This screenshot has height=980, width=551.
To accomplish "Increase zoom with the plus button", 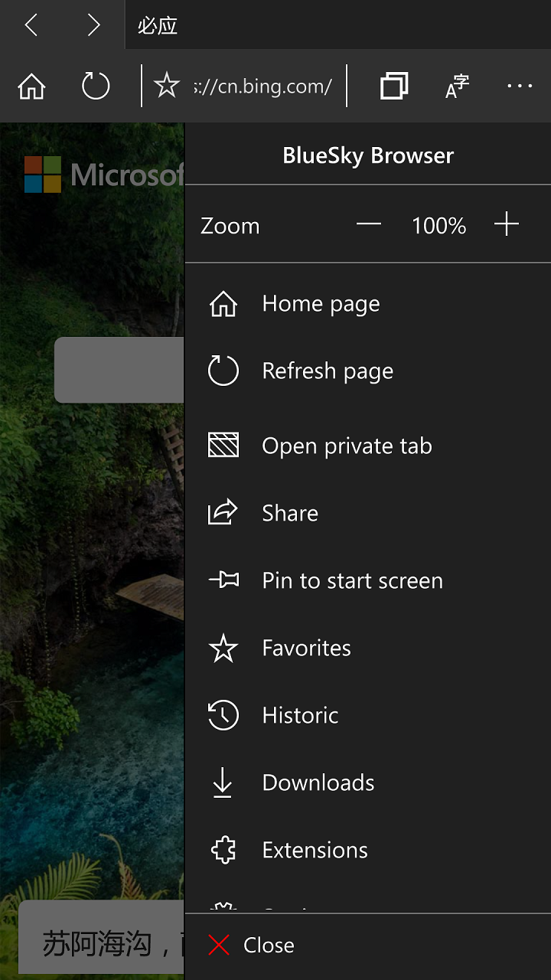I will [506, 225].
